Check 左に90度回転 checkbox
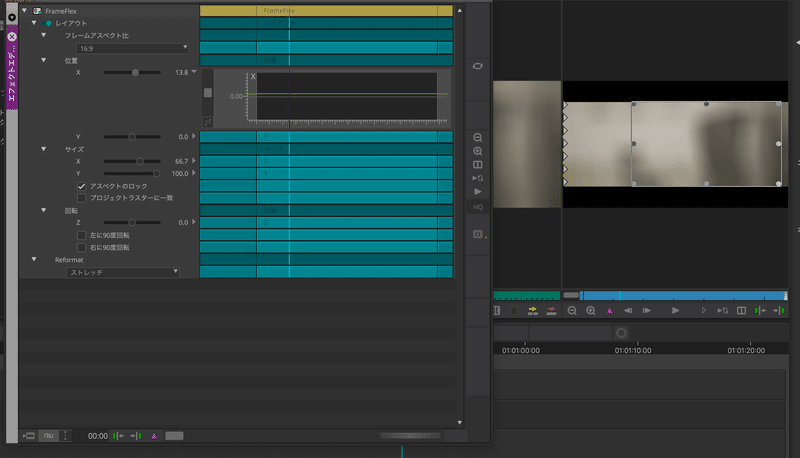 (82, 235)
